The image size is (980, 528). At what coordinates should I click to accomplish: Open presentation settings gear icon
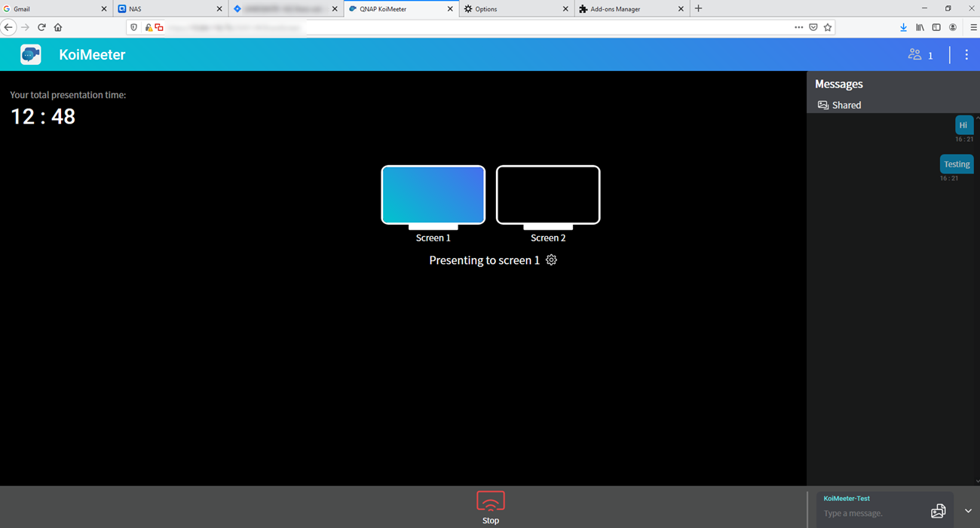click(551, 260)
